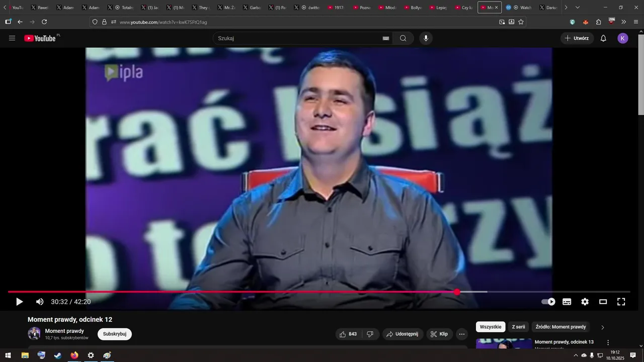The height and width of the screenshot is (362, 644).
Task: Switch to the Bollyw YouTube tab
Action: pyautogui.click(x=413, y=8)
